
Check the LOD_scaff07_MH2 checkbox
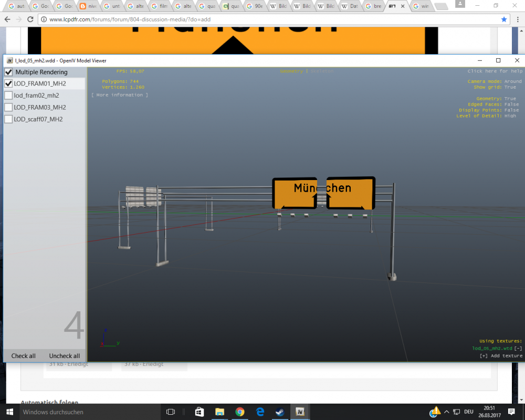[x=8, y=119]
